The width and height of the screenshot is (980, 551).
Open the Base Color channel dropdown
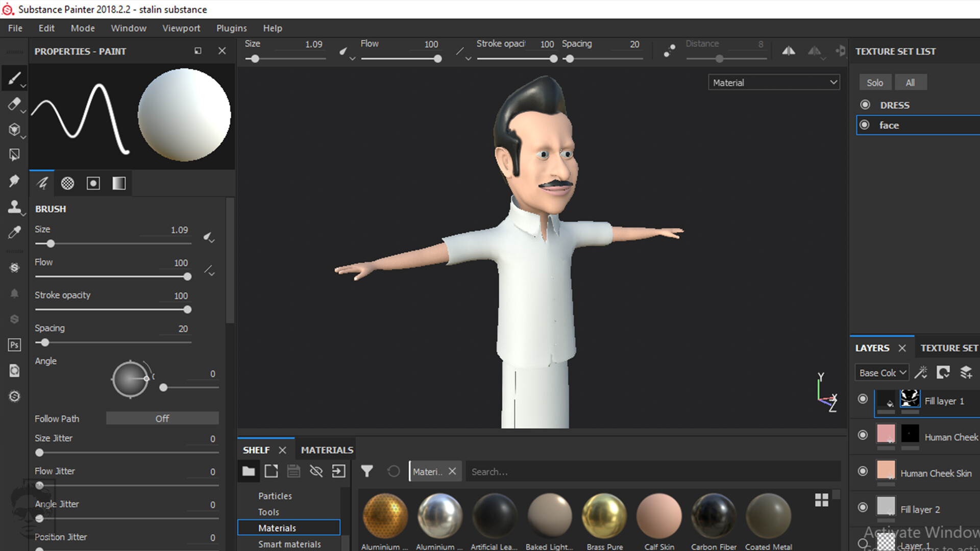[x=881, y=373]
